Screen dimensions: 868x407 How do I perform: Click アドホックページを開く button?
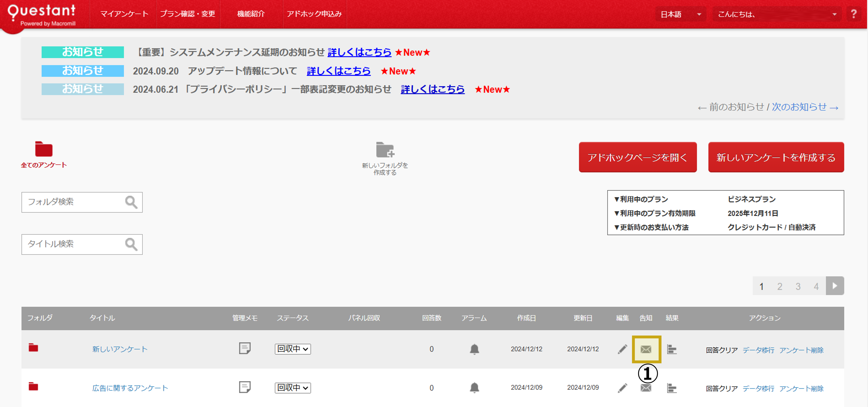[x=638, y=157]
